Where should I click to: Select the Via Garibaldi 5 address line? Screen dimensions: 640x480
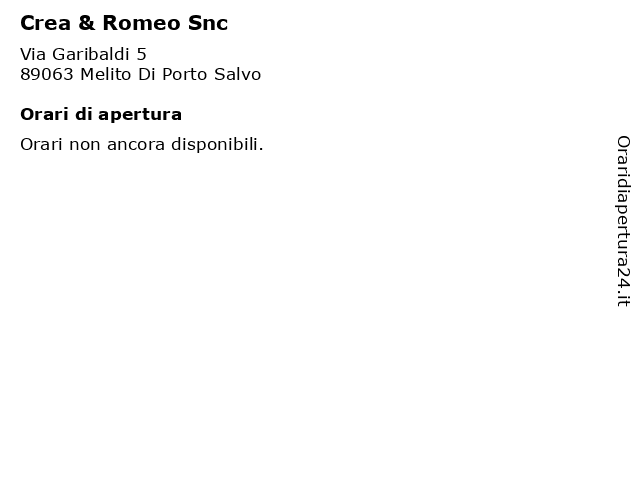[83, 54]
